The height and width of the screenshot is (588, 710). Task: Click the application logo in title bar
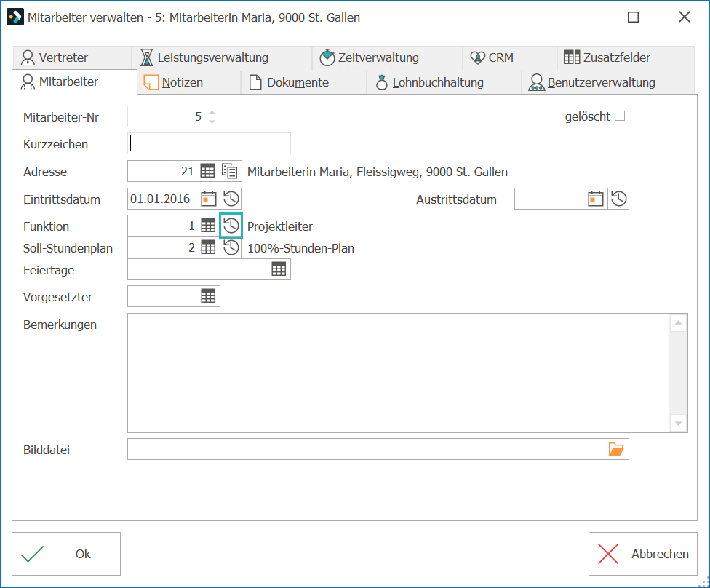click(15, 17)
